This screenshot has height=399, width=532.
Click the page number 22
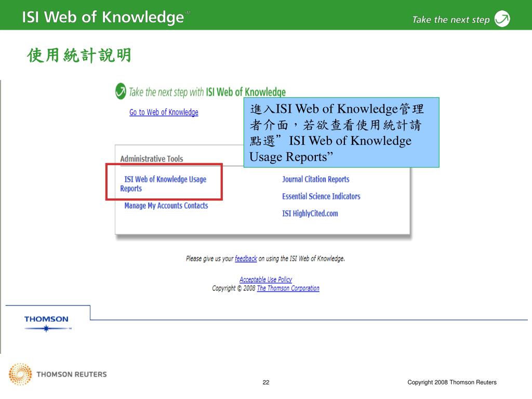click(x=266, y=382)
